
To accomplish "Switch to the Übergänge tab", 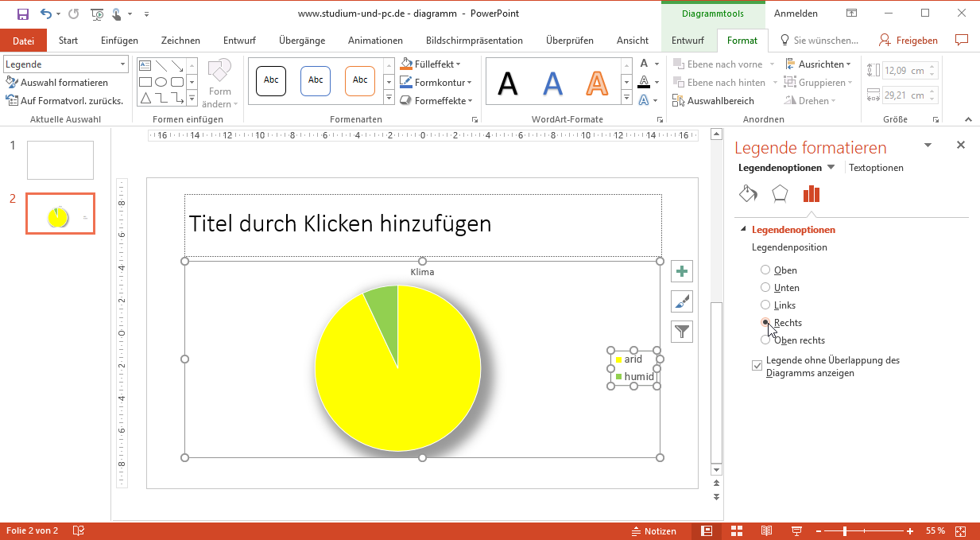I will point(302,41).
